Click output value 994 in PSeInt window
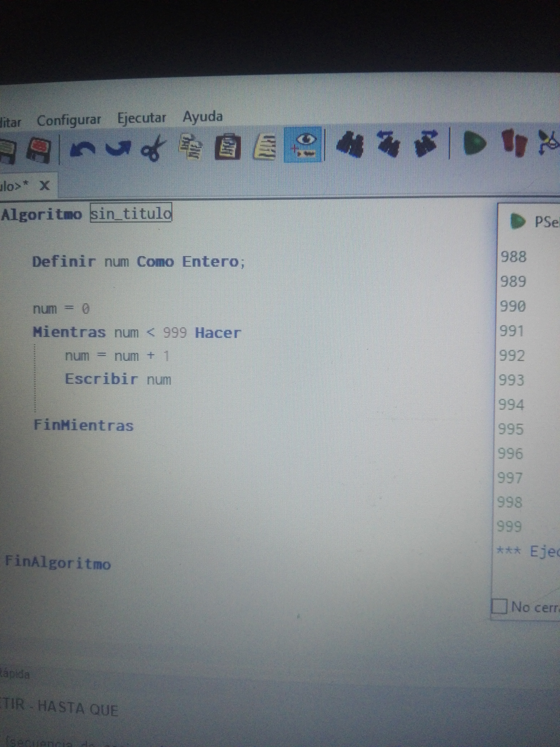The height and width of the screenshot is (747, 560). (x=511, y=405)
